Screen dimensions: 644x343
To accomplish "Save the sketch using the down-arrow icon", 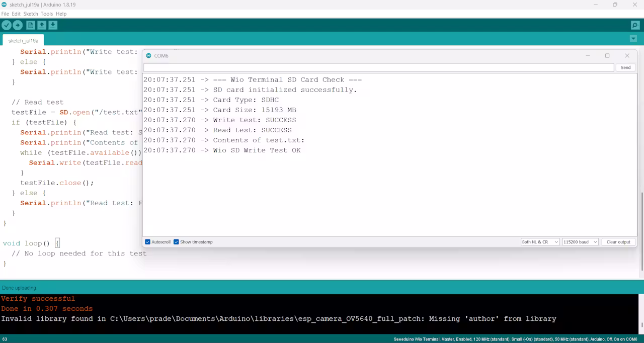I will (53, 25).
